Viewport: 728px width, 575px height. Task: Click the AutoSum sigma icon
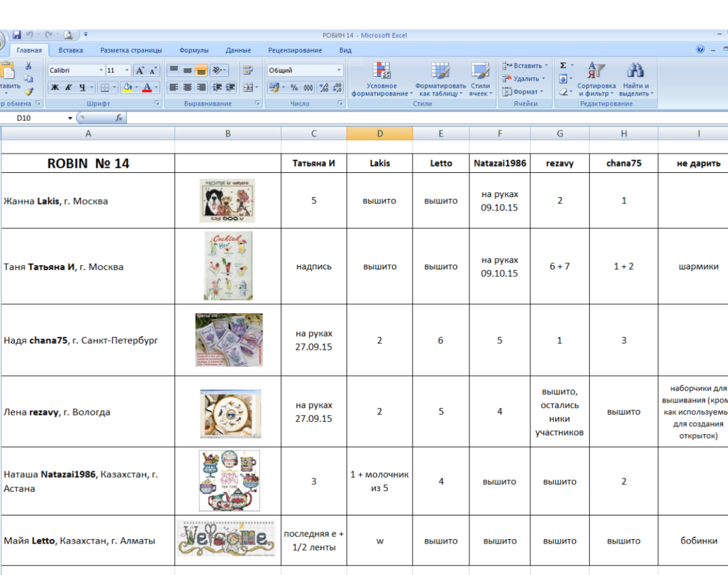pos(563,65)
